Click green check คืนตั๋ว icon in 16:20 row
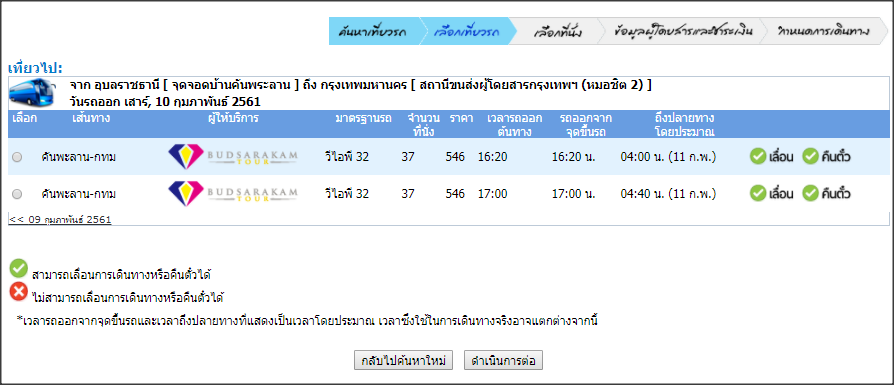 (x=810, y=156)
